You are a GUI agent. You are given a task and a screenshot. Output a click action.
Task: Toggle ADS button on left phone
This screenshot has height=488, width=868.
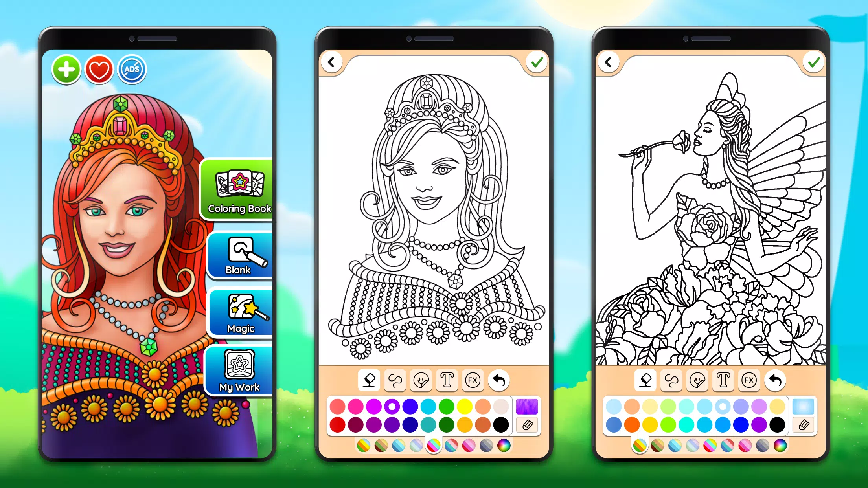click(132, 70)
